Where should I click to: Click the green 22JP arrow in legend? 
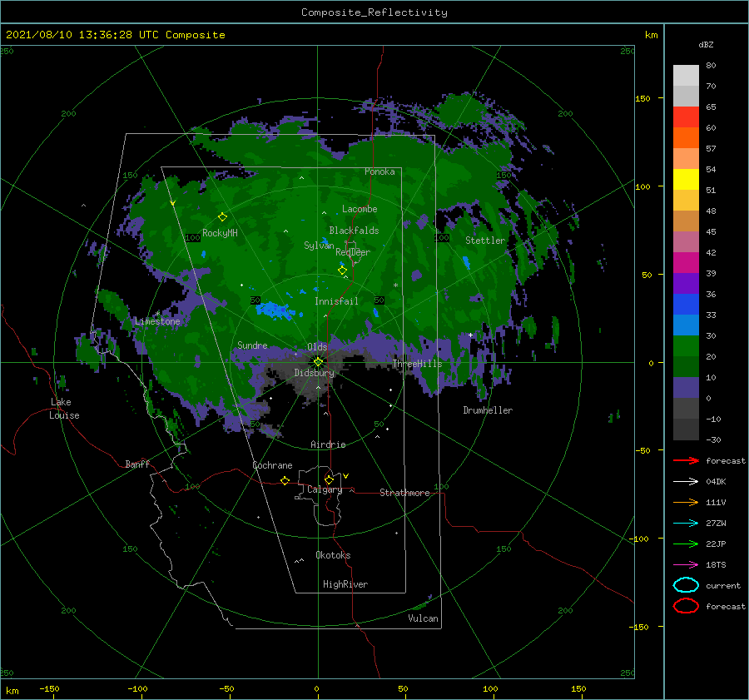686,544
